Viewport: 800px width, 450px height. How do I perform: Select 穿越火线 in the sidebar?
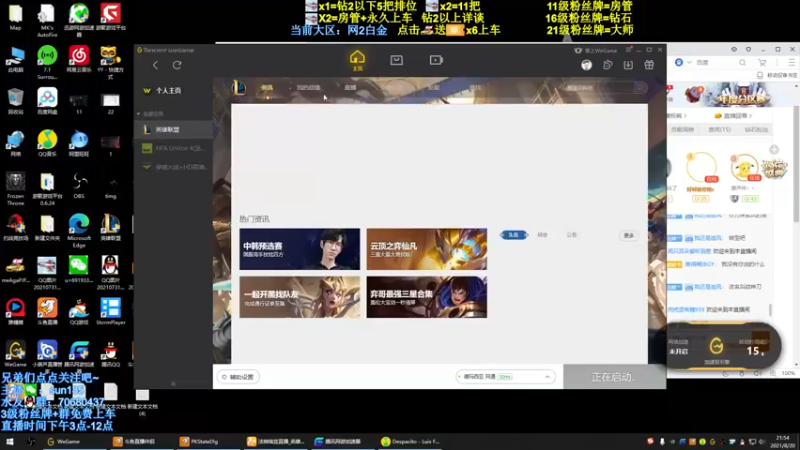pyautogui.click(x=173, y=167)
